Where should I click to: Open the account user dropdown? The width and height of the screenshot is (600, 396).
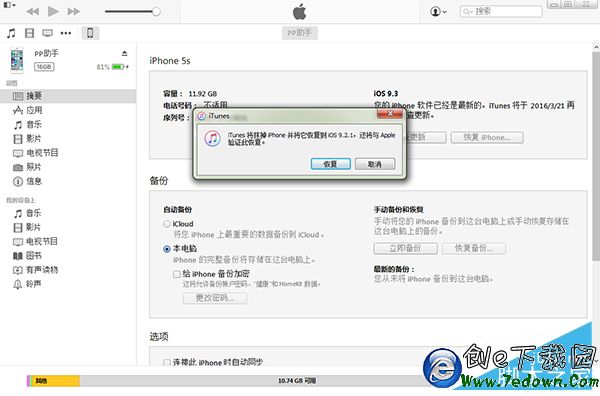pyautogui.click(x=438, y=11)
